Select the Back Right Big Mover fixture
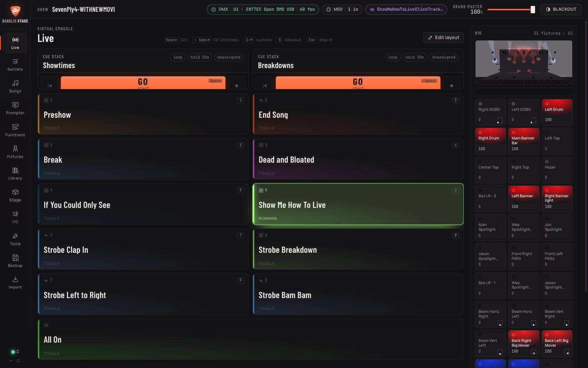The width and height of the screenshot is (588, 368). [524, 343]
